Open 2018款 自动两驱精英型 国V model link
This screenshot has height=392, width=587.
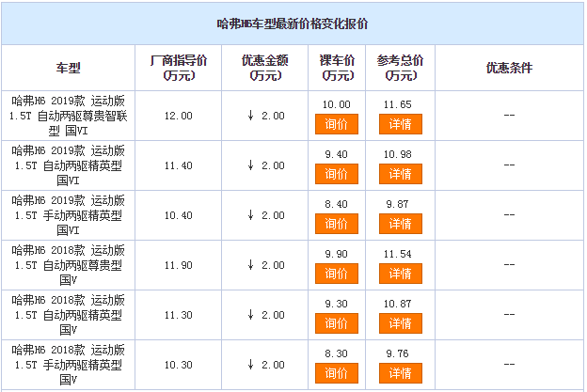pos(68,314)
